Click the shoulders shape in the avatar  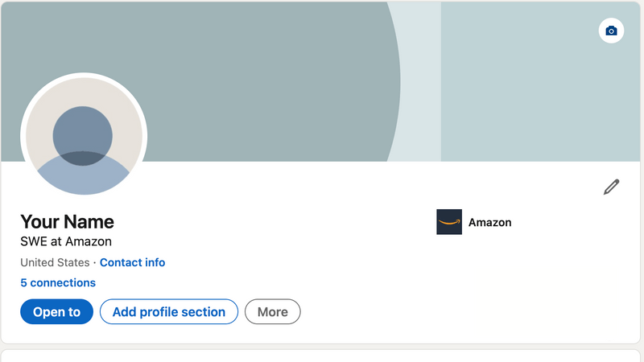click(83, 177)
